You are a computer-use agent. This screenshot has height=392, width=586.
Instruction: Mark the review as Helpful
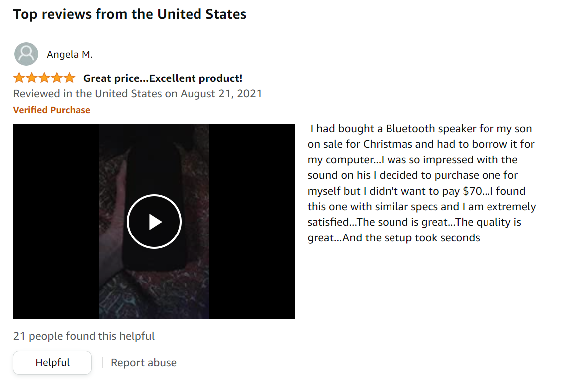pyautogui.click(x=52, y=362)
